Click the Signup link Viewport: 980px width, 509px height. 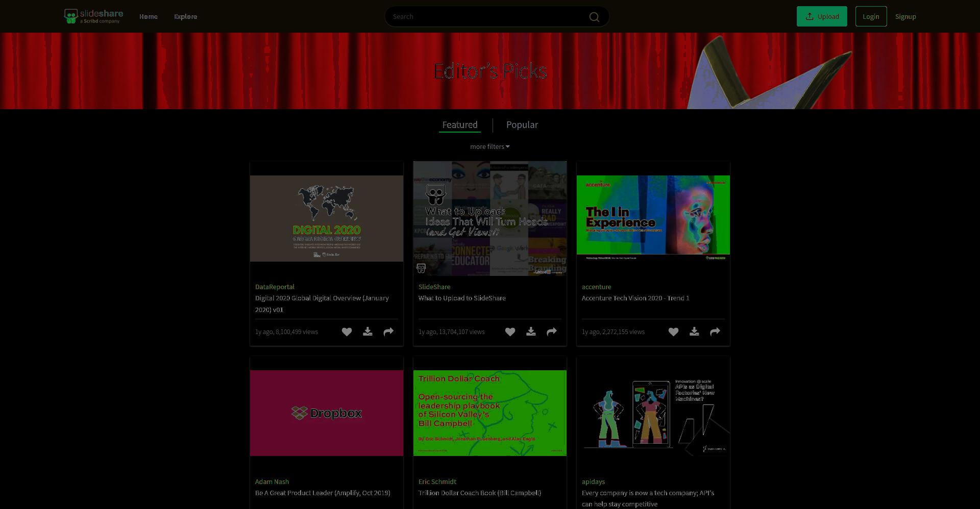[905, 17]
